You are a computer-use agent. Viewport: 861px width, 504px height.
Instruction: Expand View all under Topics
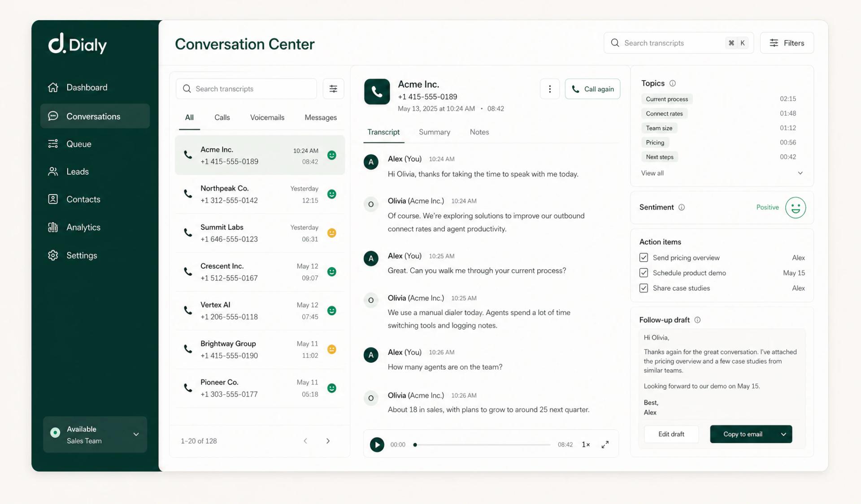(x=652, y=173)
